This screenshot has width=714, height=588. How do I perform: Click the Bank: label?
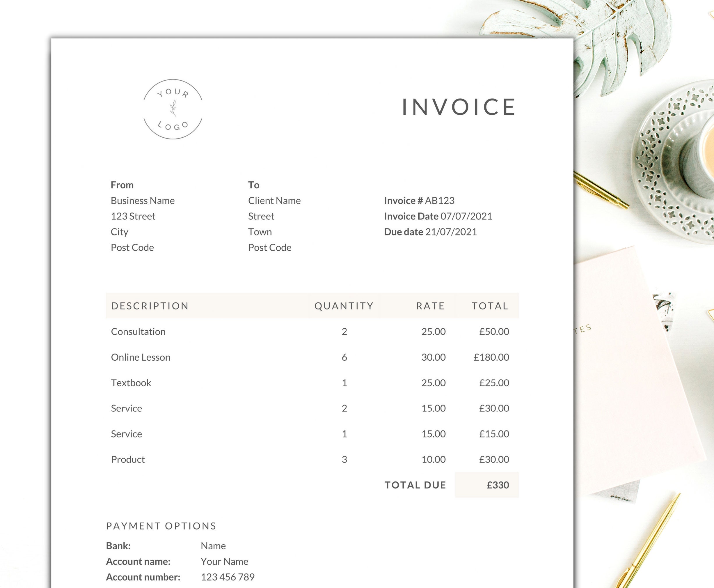click(x=118, y=546)
